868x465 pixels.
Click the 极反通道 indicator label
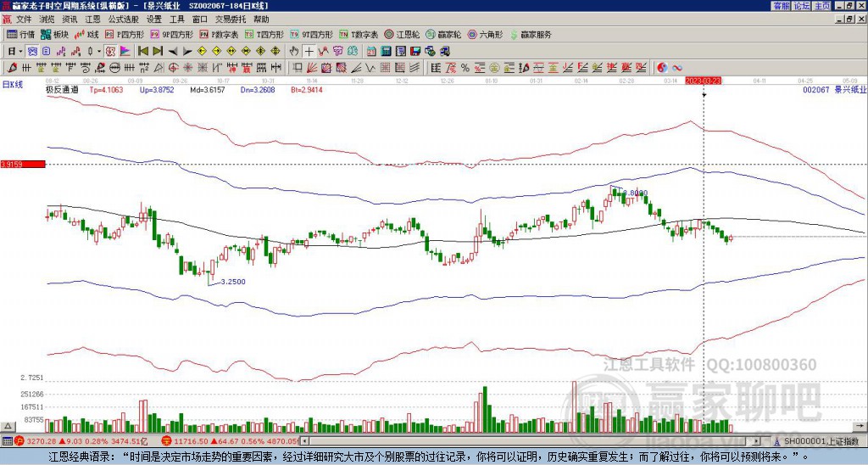[62, 89]
